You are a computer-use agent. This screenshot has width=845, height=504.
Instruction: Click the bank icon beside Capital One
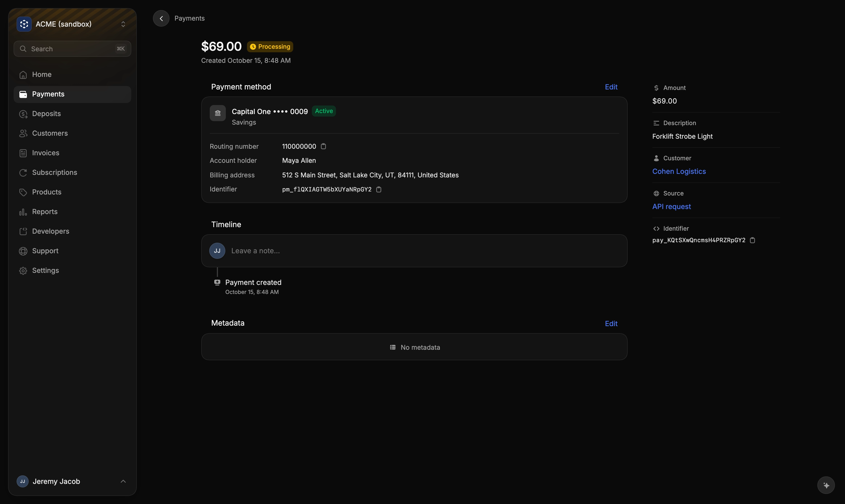click(x=218, y=113)
